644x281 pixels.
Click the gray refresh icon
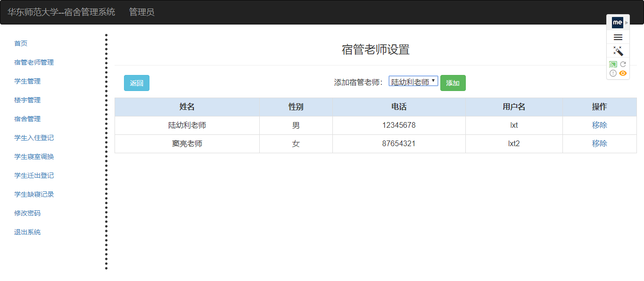coord(623,64)
